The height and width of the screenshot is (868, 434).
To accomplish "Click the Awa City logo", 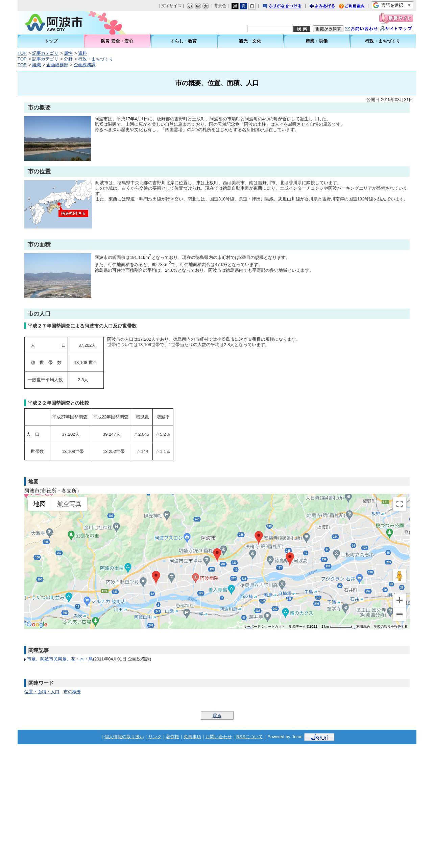I will click(54, 23).
